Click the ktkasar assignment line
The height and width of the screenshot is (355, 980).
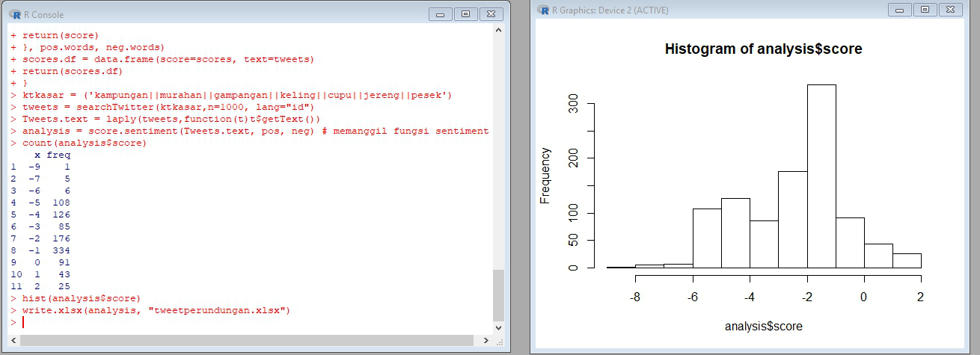231,95
